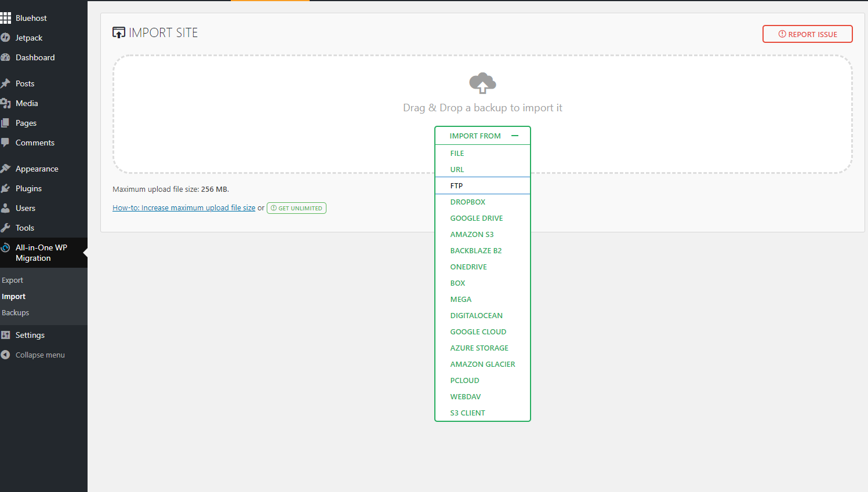This screenshot has width=868, height=492.
Task: Select DIGITALOCEAN import option
Action: [482, 315]
